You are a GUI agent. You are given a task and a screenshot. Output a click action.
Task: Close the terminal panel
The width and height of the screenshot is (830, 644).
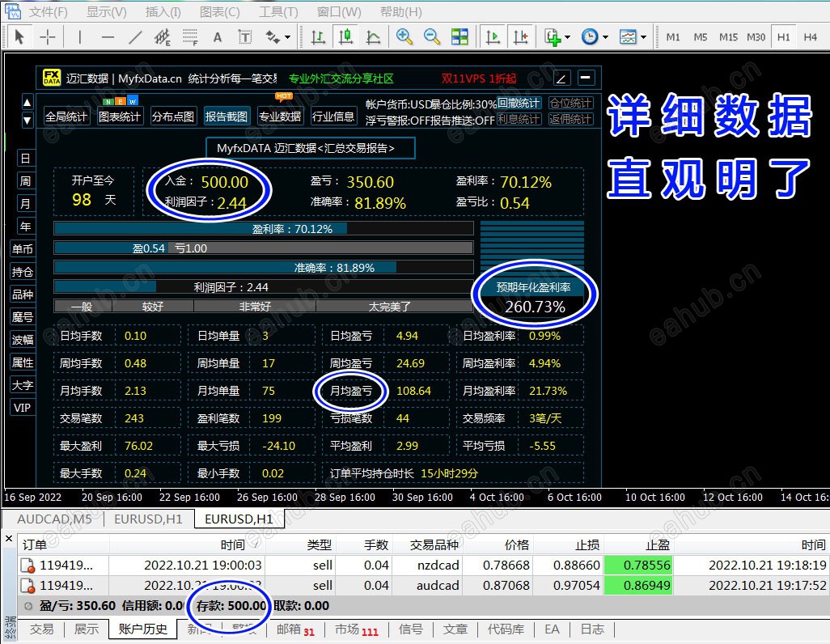coord(8,539)
